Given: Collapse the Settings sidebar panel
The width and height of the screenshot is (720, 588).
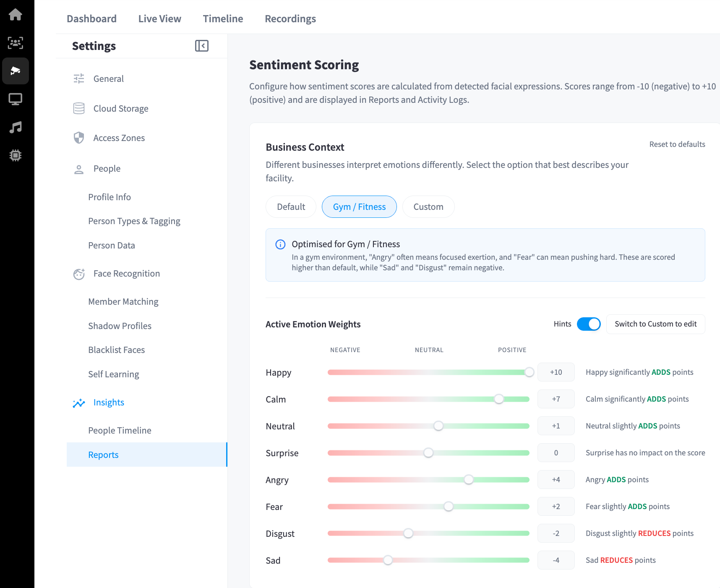Looking at the screenshot, I should click(x=202, y=46).
